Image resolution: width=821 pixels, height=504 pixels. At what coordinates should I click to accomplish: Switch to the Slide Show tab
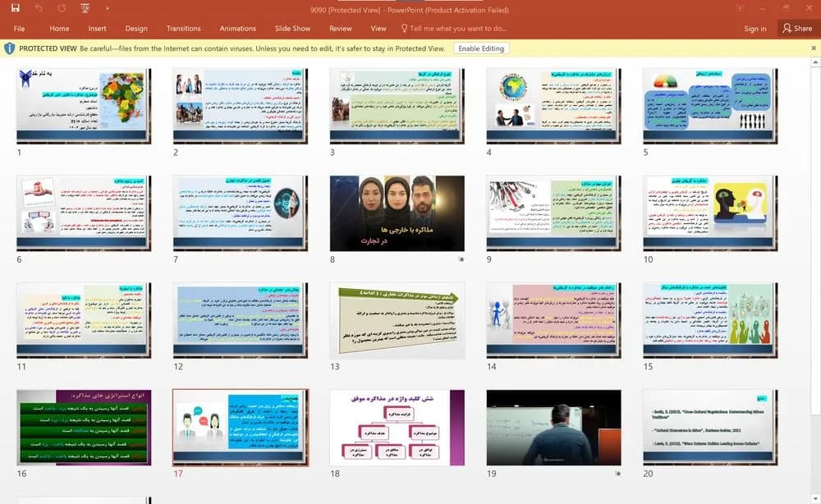tap(293, 29)
